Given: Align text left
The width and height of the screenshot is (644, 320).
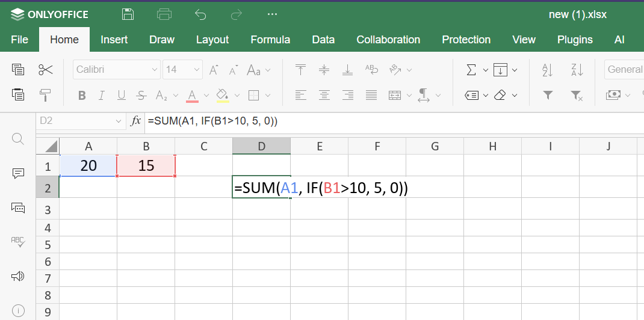Looking at the screenshot, I should pyautogui.click(x=301, y=96).
